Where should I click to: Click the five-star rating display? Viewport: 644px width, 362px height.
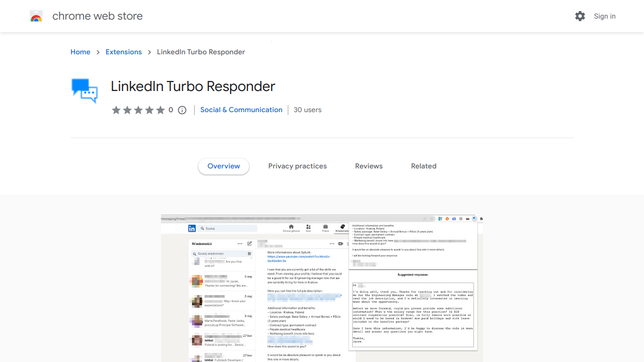point(138,110)
